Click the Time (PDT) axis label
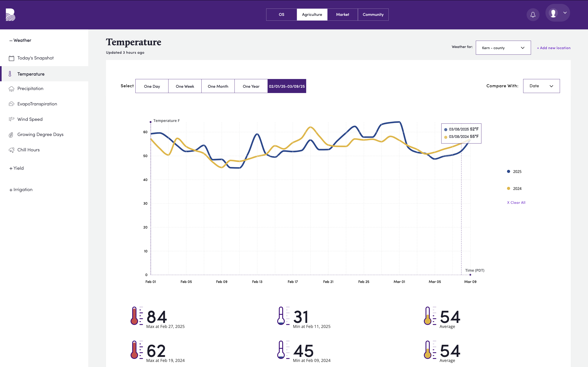 tap(475, 270)
